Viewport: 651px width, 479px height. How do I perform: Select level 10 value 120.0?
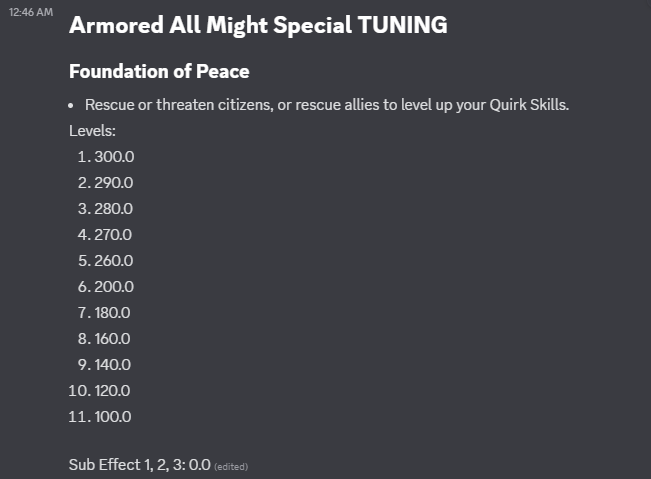pos(113,391)
